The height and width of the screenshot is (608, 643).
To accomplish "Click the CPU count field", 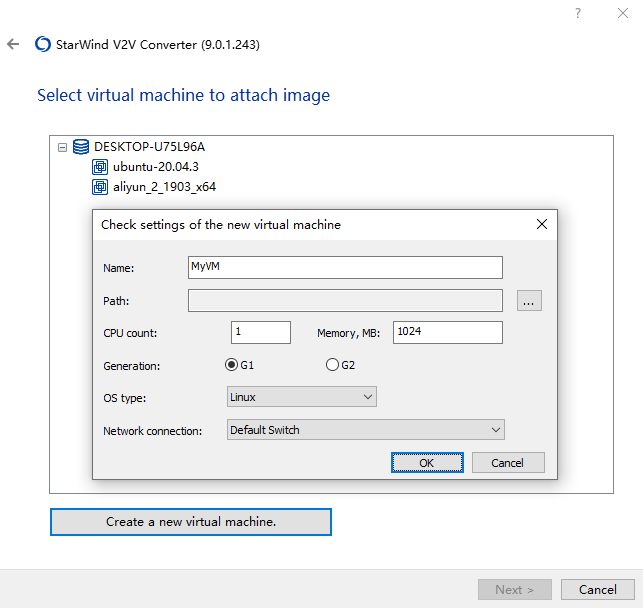I will 261,332.
